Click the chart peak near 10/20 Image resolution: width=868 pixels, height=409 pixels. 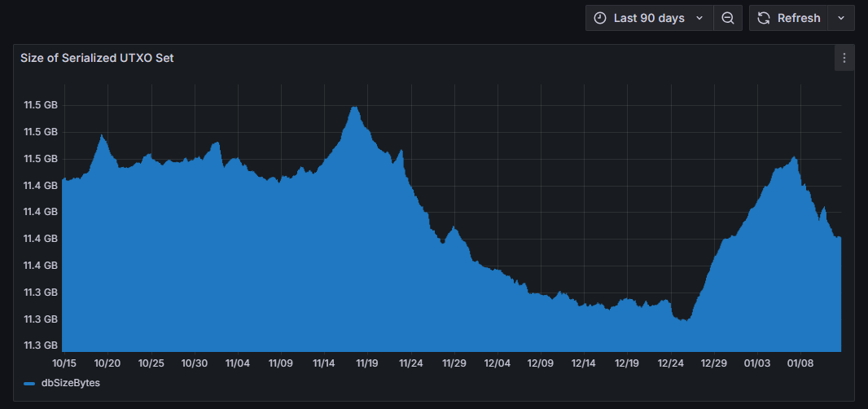pos(102,135)
